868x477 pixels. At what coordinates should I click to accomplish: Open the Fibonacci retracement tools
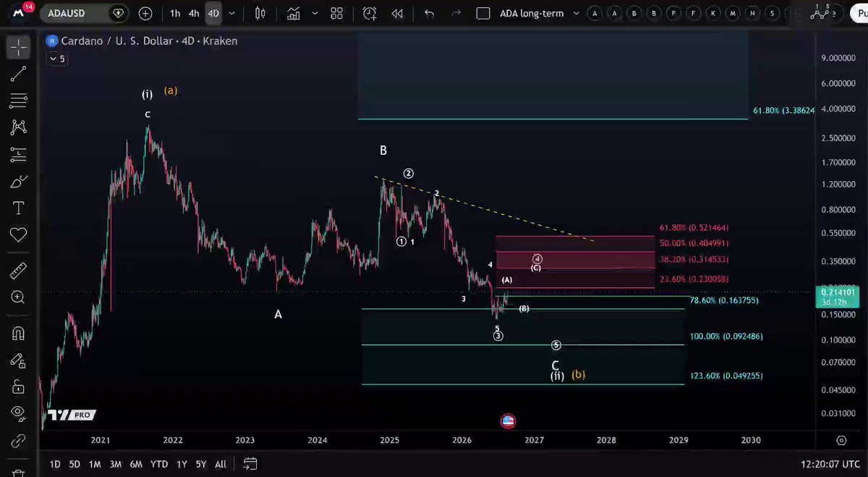pyautogui.click(x=19, y=100)
